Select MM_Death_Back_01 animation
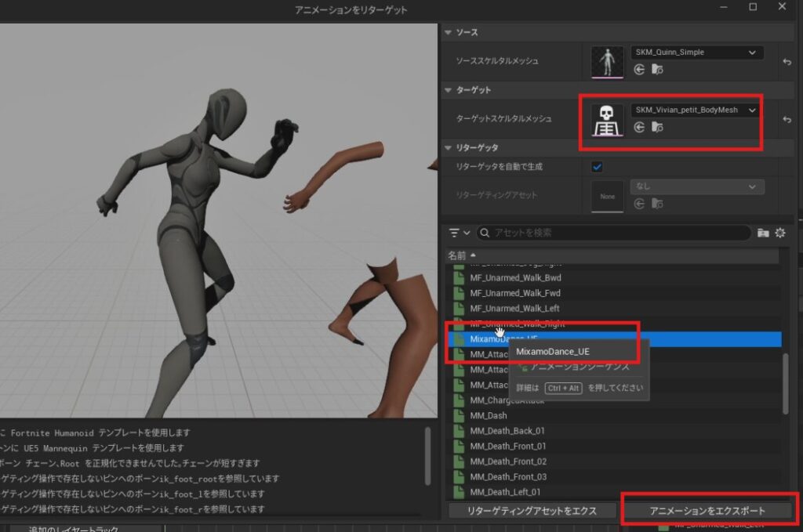The image size is (803, 532). (x=615, y=431)
